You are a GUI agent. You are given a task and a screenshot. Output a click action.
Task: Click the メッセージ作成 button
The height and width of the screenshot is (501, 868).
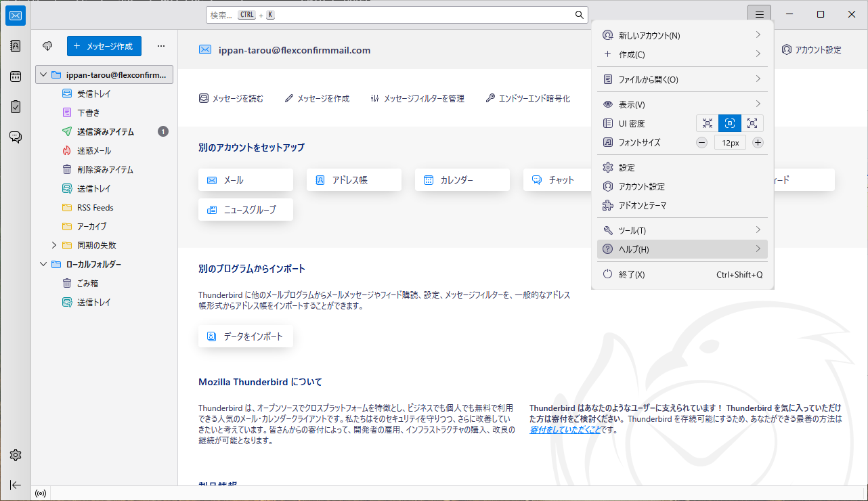[104, 46]
